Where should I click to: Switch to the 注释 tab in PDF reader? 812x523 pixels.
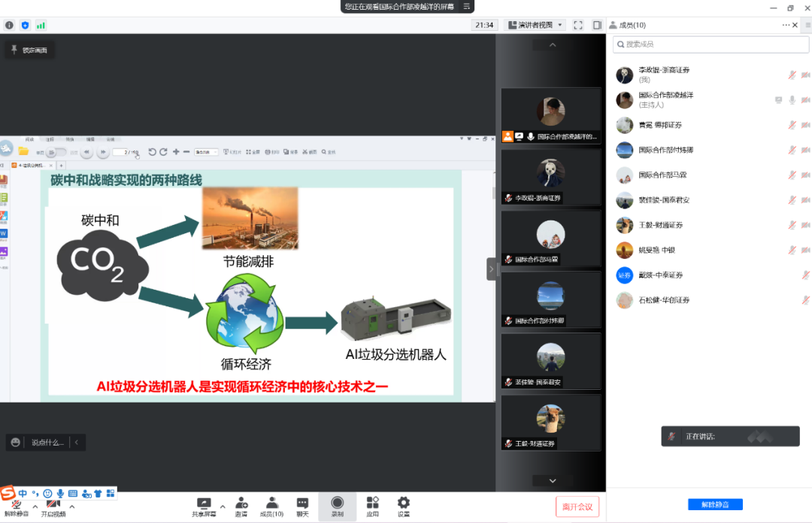[x=50, y=140]
